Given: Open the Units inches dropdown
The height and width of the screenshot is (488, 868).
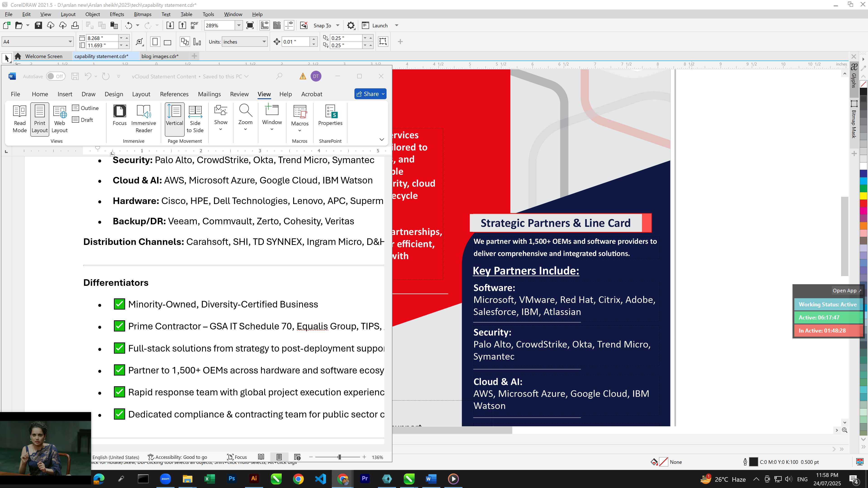Looking at the screenshot, I should pos(264,42).
